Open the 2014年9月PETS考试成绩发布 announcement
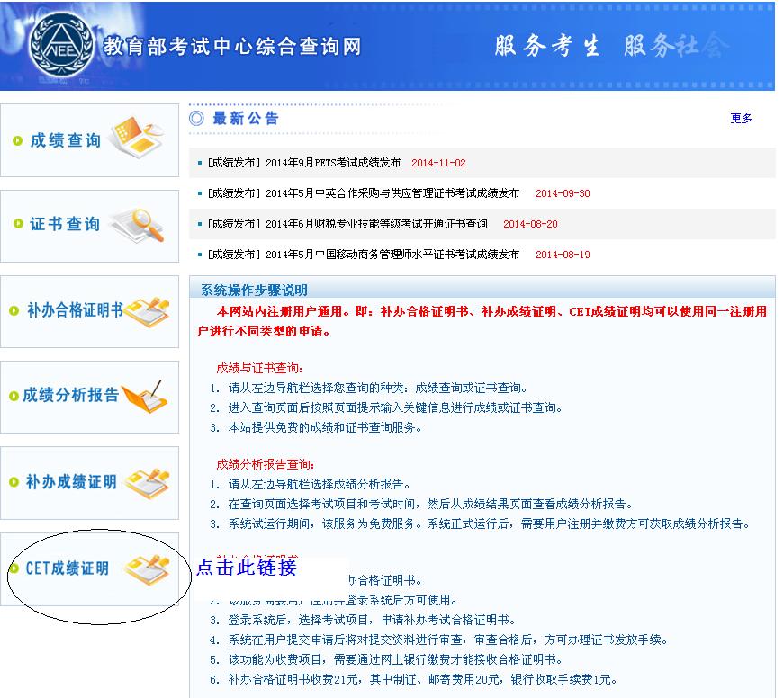The image size is (784, 698). [304, 163]
